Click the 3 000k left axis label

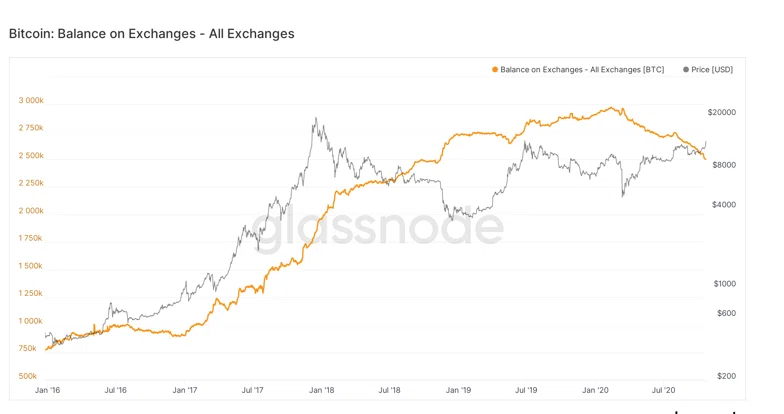(x=31, y=100)
